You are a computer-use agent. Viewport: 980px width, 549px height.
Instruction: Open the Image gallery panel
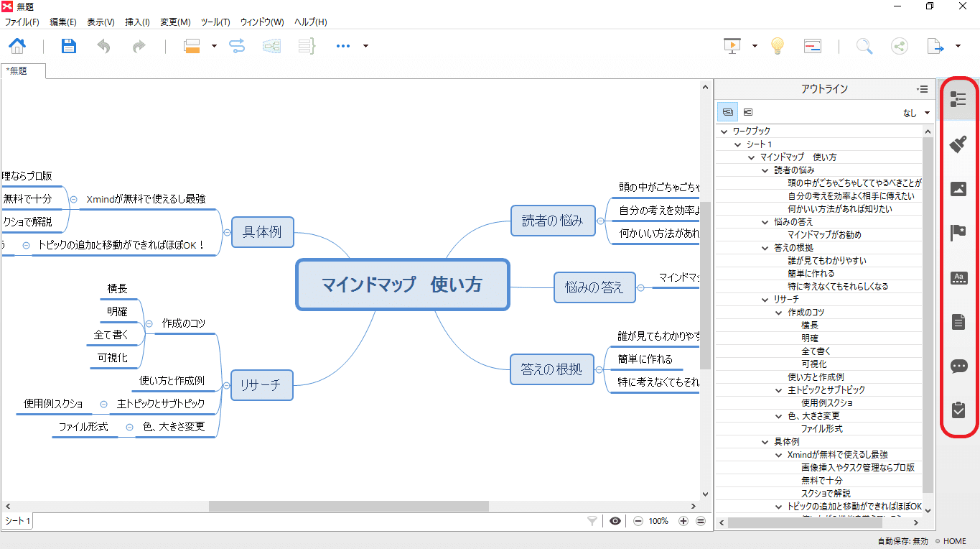958,189
